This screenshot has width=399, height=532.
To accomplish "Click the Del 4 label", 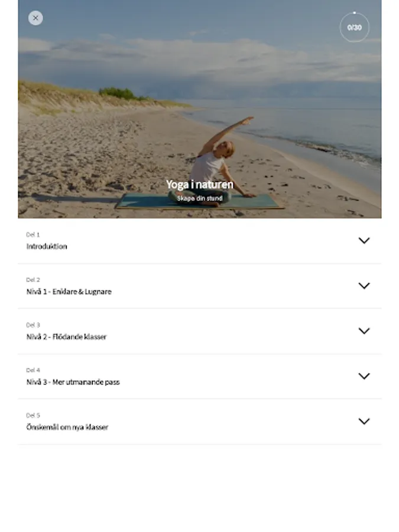I will click(33, 370).
